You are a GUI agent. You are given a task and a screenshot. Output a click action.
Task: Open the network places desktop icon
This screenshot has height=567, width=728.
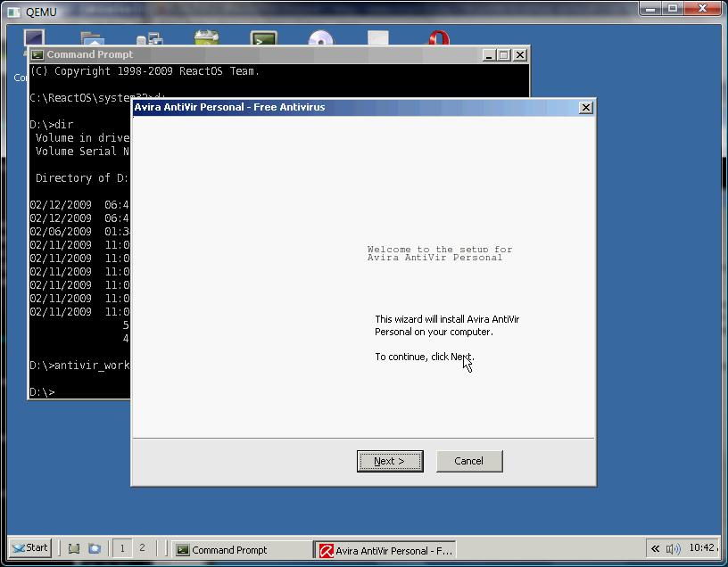(x=150, y=39)
